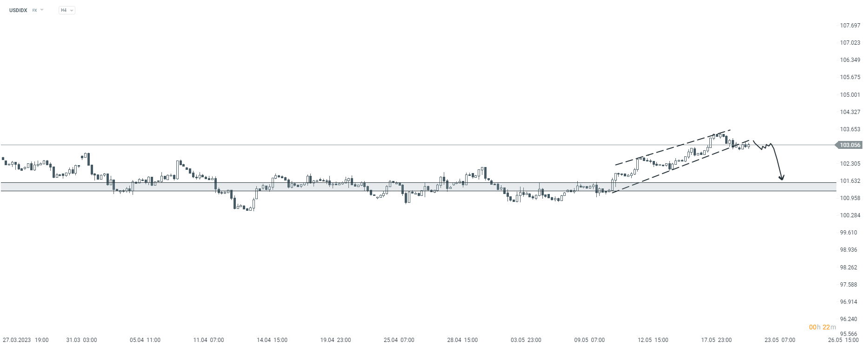
Task: Click the FX market label
Action: 34,10
